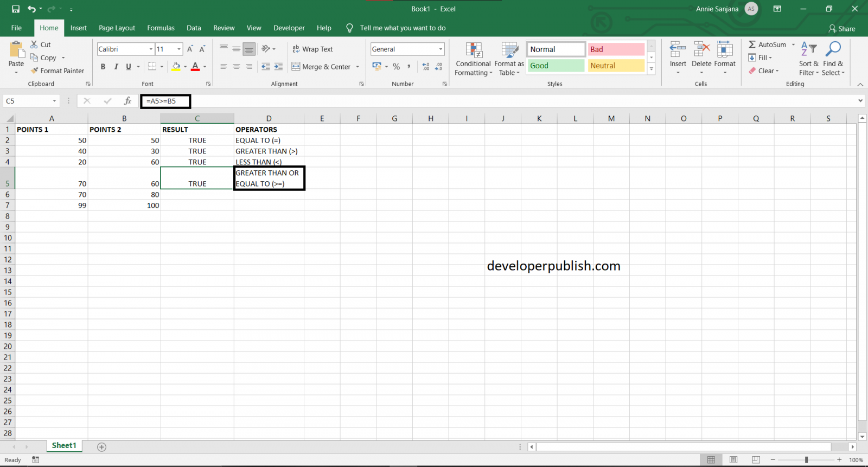Screen dimensions: 868x467
Task: Apply the Neutral cell style
Action: point(616,66)
